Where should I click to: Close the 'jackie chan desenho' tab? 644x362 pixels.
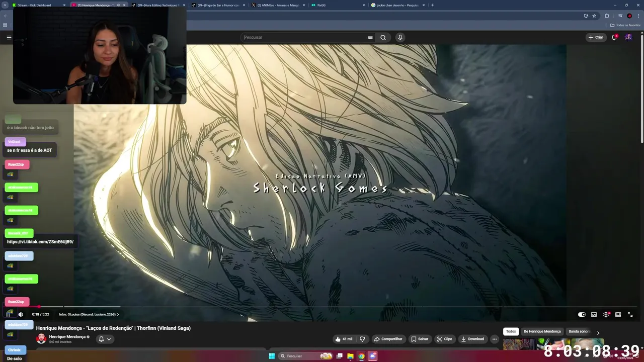(423, 5)
